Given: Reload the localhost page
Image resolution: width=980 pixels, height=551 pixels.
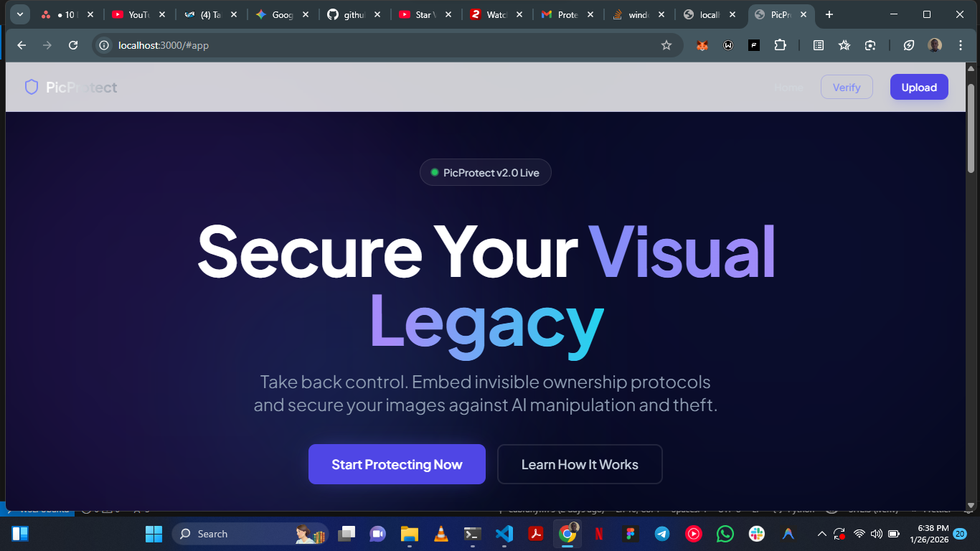Looking at the screenshot, I should click(x=73, y=45).
